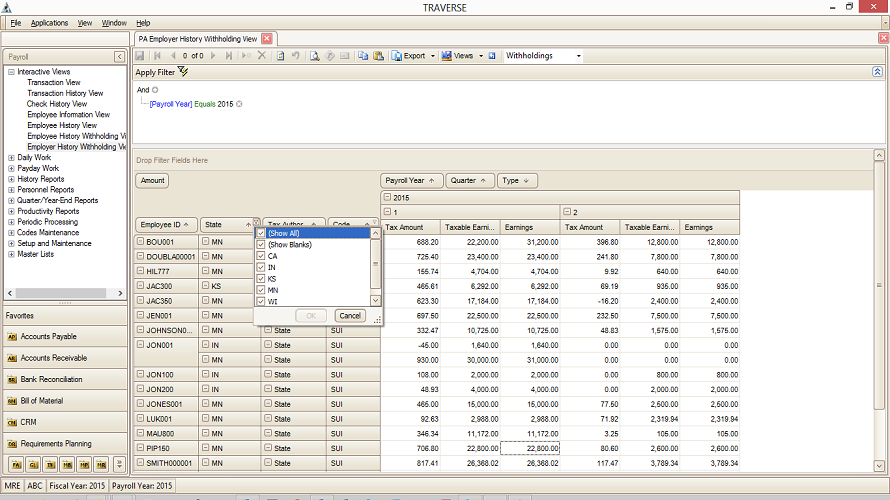The height and width of the screenshot is (500, 890).
Task: Click the Paste icon in toolbar
Action: coord(379,56)
